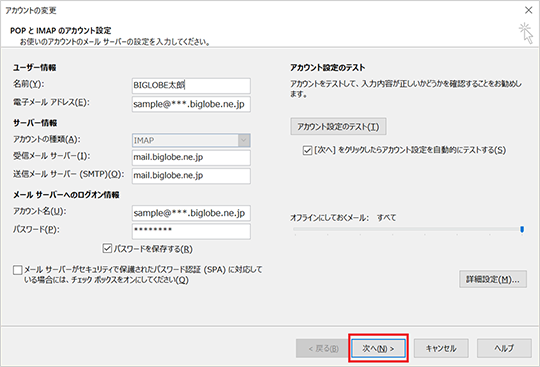Click the account name (アカウント名) field

pos(191,213)
